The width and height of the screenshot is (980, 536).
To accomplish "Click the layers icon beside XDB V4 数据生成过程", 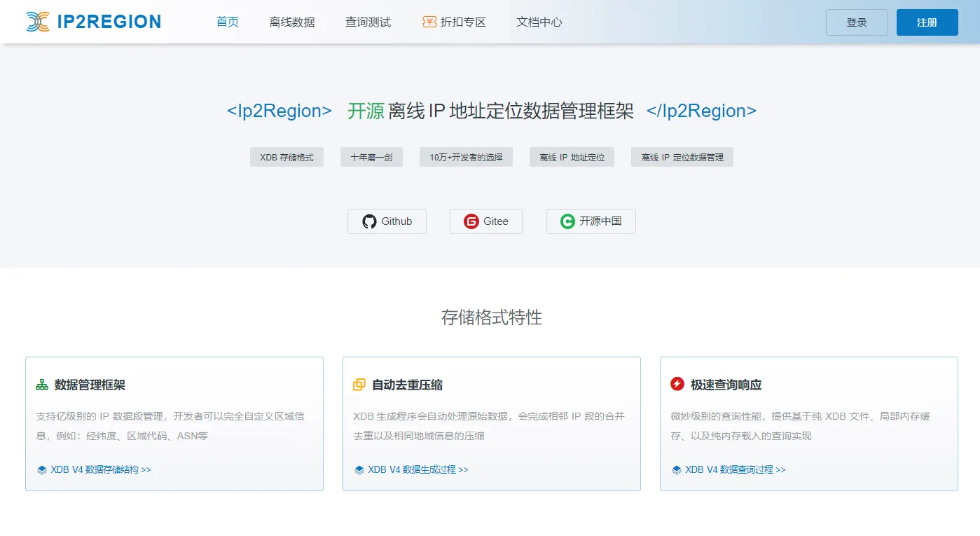I will pos(359,470).
